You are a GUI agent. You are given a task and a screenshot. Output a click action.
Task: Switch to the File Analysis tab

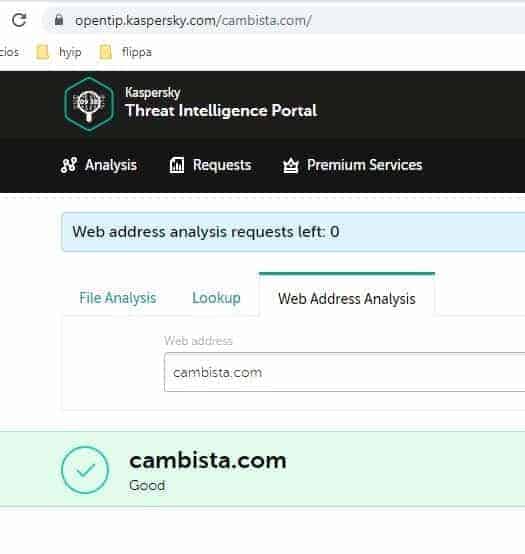pos(118,298)
